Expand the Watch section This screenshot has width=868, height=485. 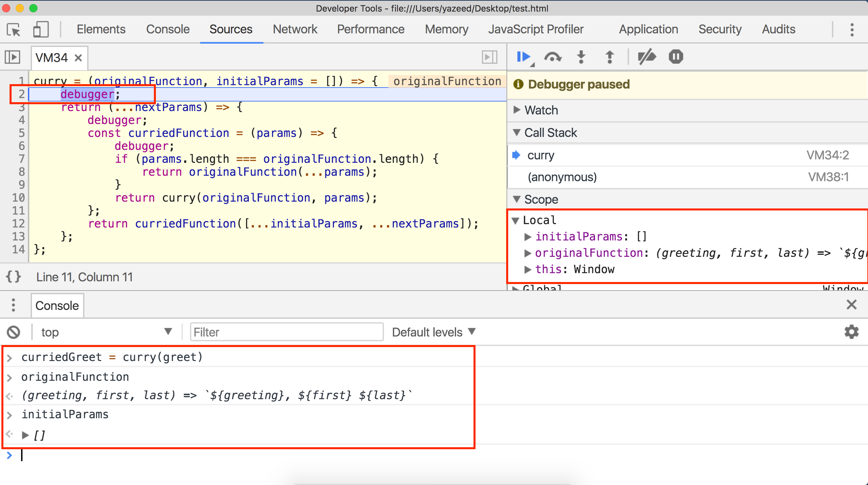tap(517, 110)
